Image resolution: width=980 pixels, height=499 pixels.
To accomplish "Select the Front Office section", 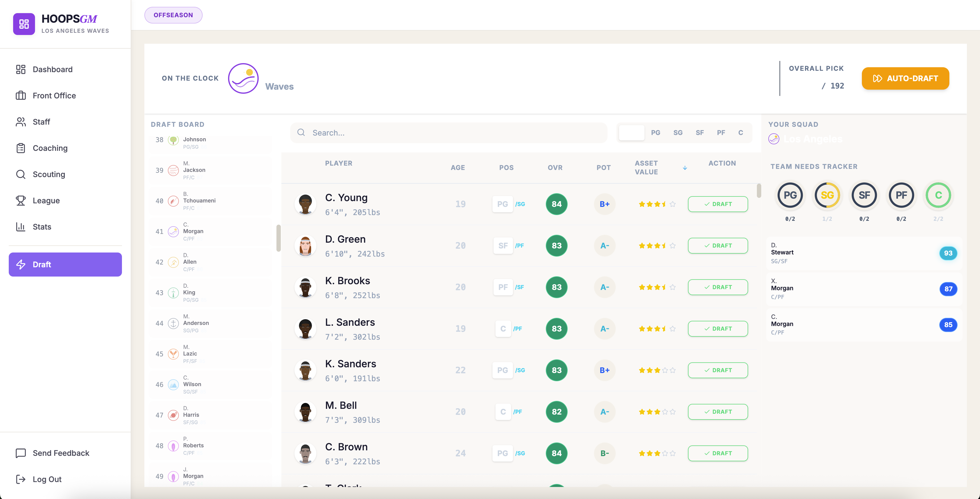I will (x=54, y=95).
